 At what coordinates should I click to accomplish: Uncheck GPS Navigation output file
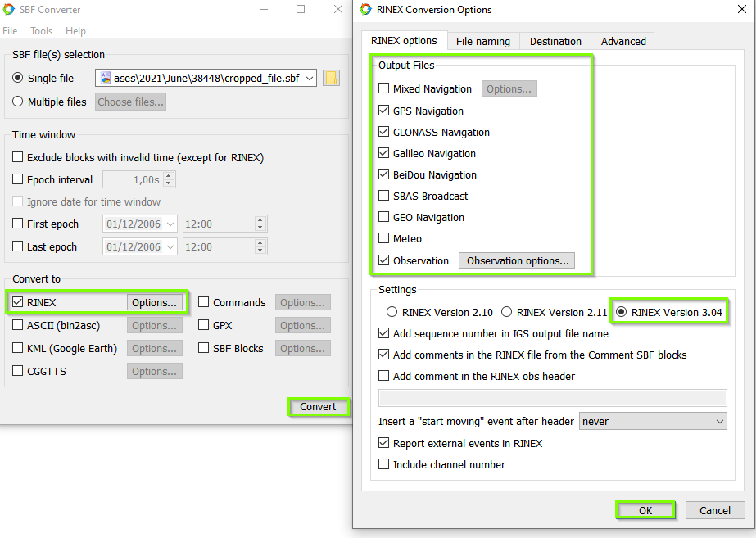coord(384,111)
